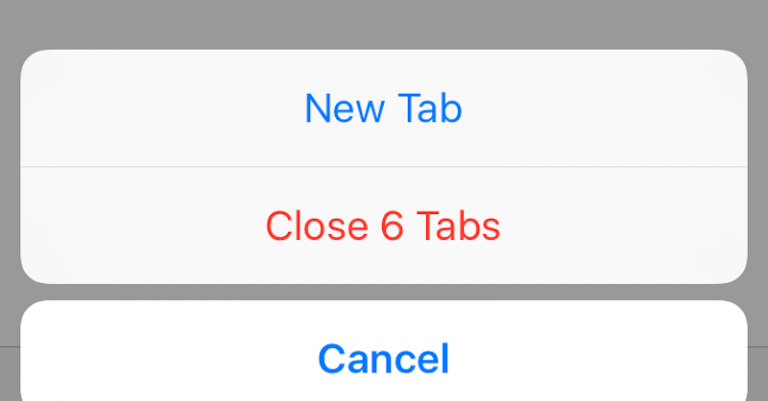
Task: Tap the New Tab option
Action: [384, 108]
